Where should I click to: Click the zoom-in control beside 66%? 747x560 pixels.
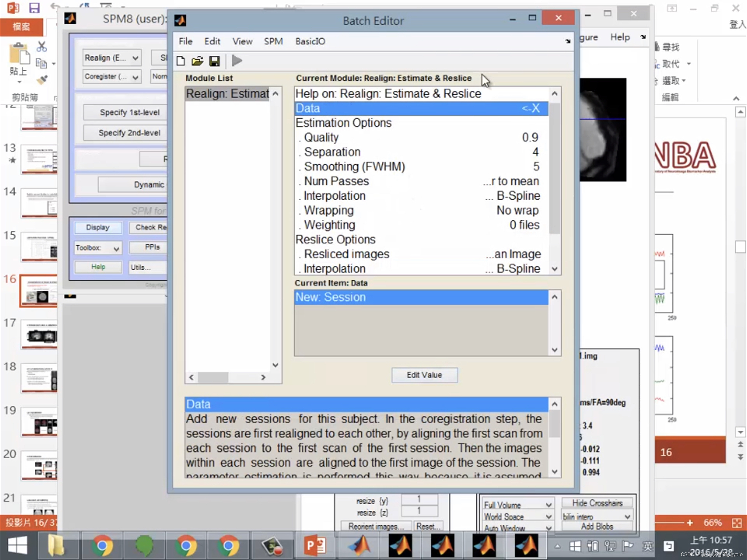[690, 523]
